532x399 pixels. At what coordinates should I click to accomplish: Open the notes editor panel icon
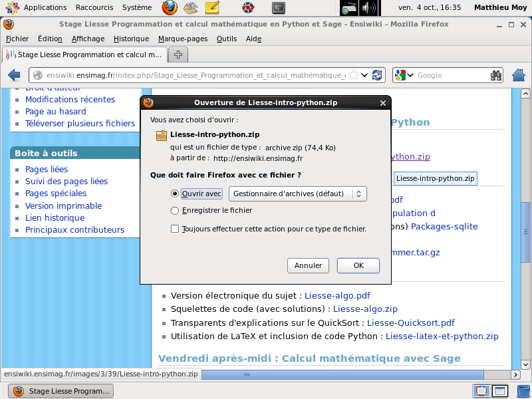coord(212,7)
